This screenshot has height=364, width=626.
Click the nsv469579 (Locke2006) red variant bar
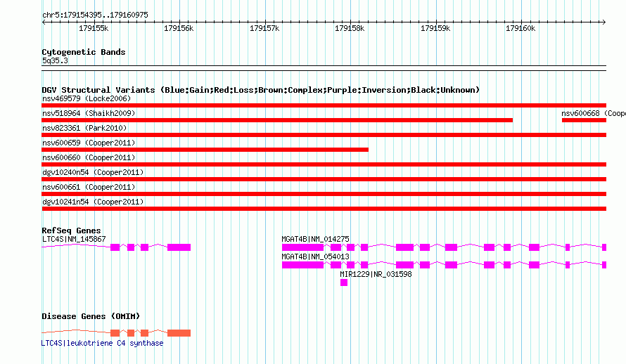[x=324, y=105]
